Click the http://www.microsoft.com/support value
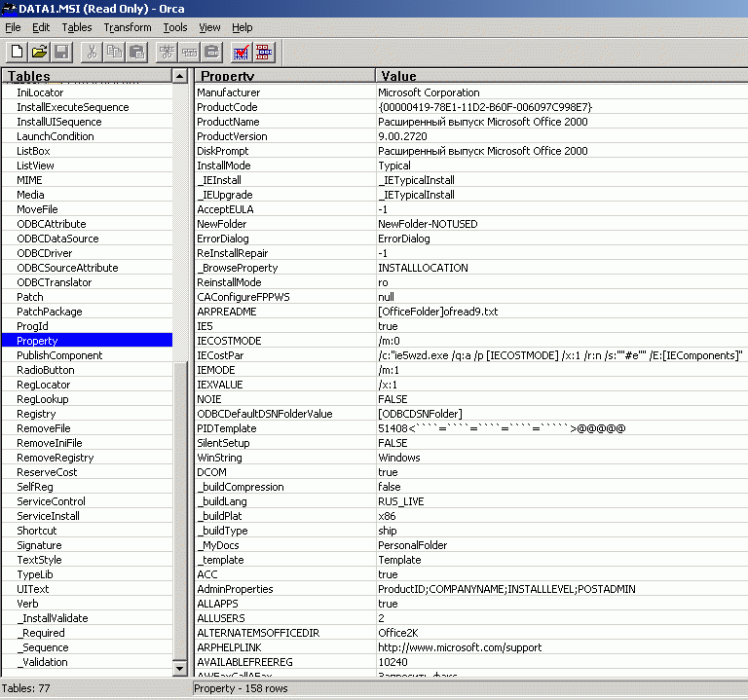 460,647
